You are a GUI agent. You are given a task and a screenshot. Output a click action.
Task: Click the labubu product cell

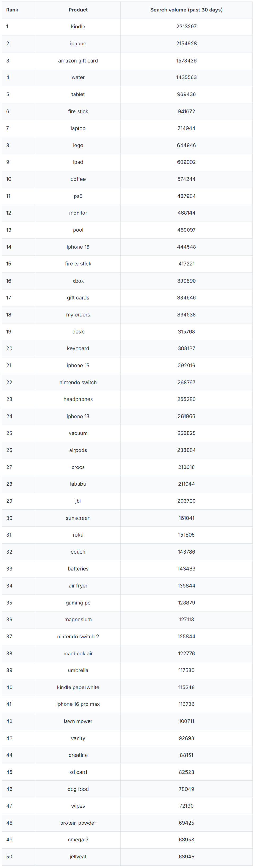(x=78, y=484)
